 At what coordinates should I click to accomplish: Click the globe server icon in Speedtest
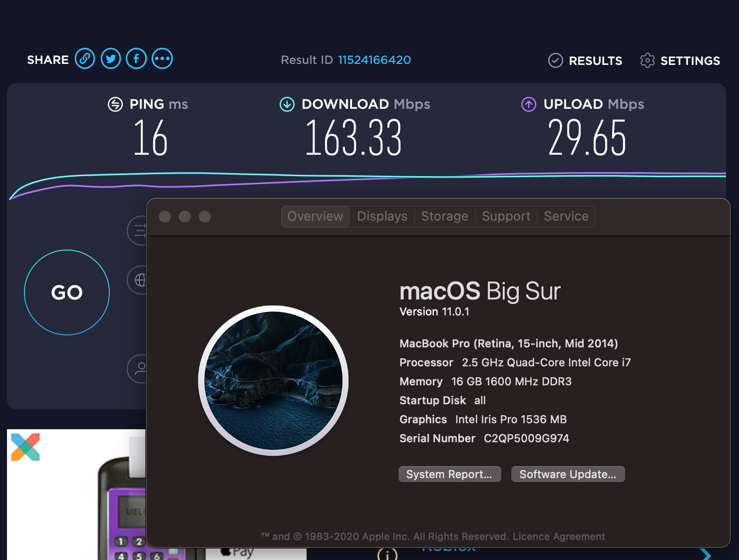tap(137, 280)
